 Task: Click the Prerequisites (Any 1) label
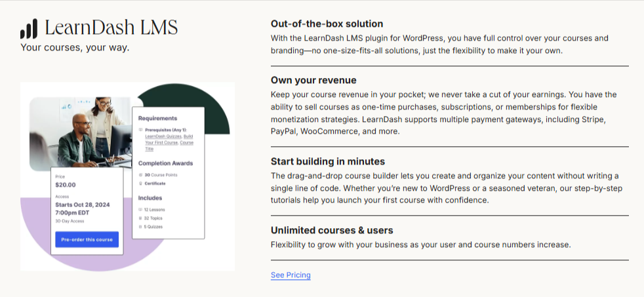click(166, 130)
